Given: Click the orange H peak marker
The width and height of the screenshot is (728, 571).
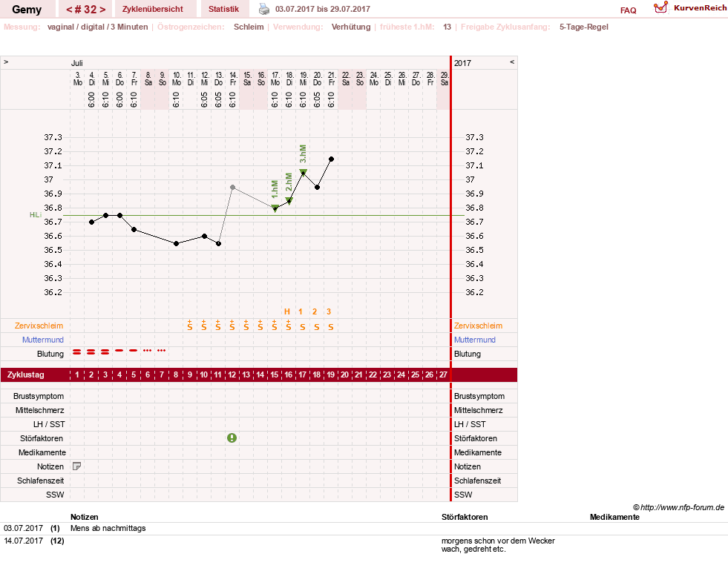Looking at the screenshot, I should point(287,311).
